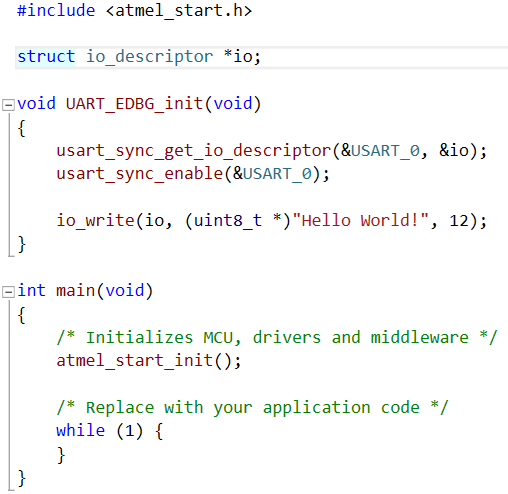
Task: Click the *io; pointer declaration
Action: [x=242, y=56]
